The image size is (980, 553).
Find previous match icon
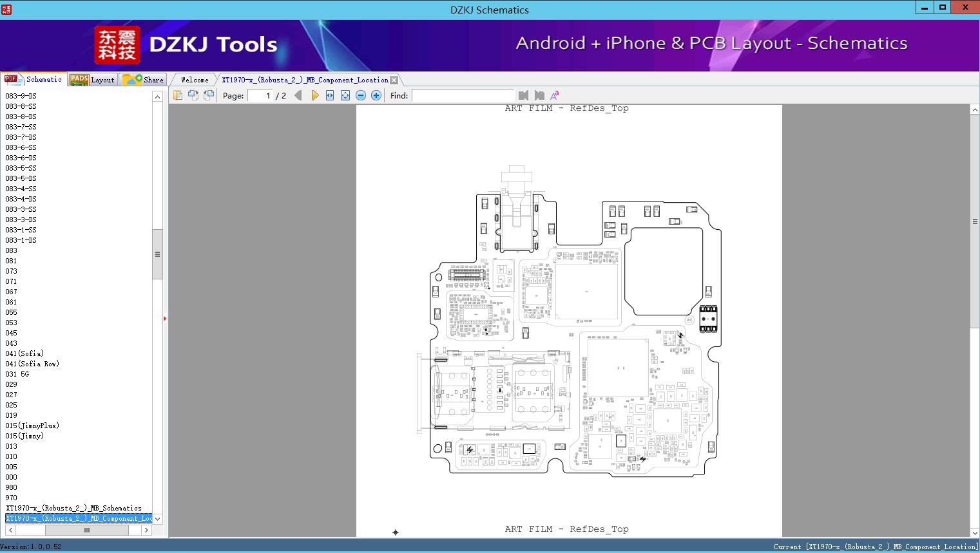coord(523,95)
